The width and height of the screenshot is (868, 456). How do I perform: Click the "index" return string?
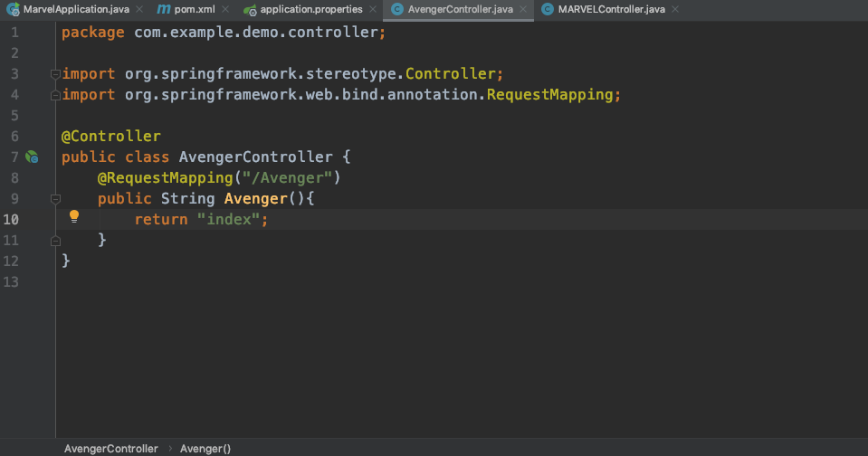(229, 219)
